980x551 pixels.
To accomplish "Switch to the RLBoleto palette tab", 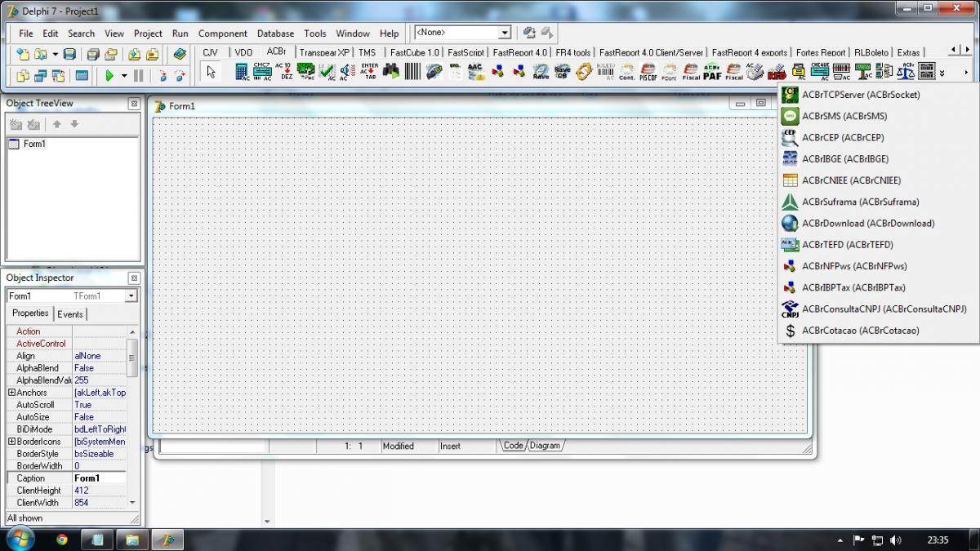I will click(x=871, y=52).
